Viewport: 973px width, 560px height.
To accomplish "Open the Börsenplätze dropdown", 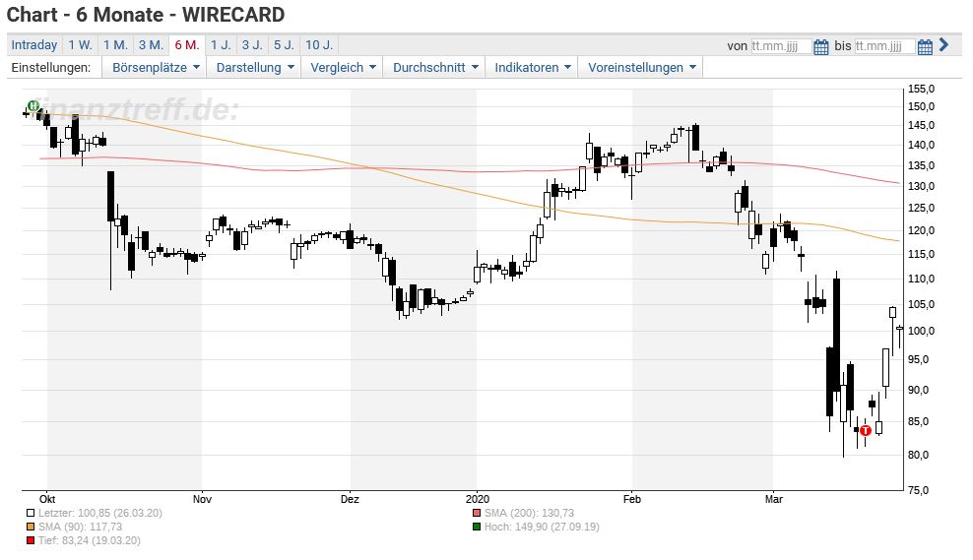I will 156,68.
